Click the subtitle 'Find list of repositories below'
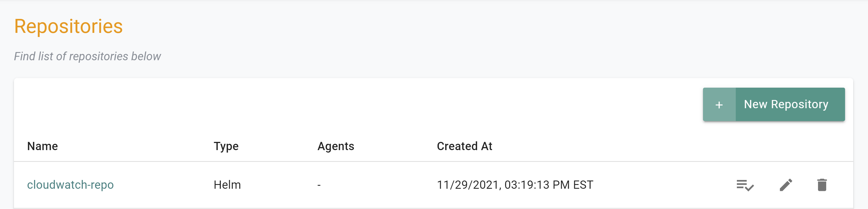The height and width of the screenshot is (209, 868). click(x=87, y=56)
